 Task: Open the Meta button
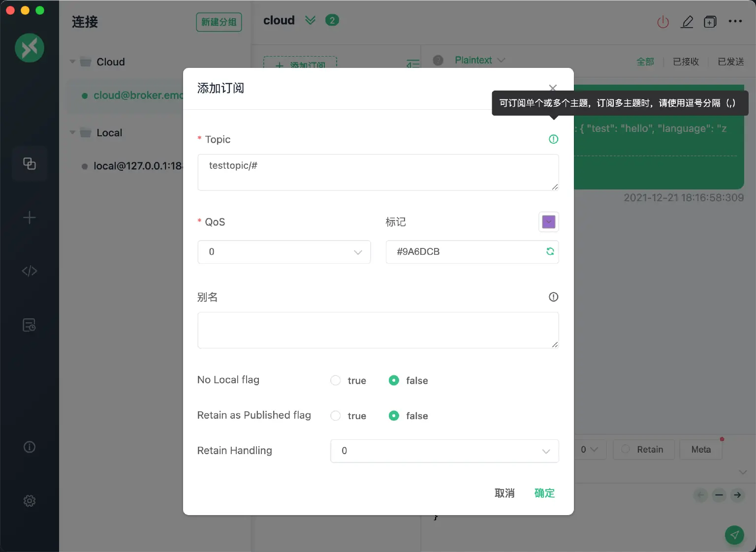tap(701, 450)
